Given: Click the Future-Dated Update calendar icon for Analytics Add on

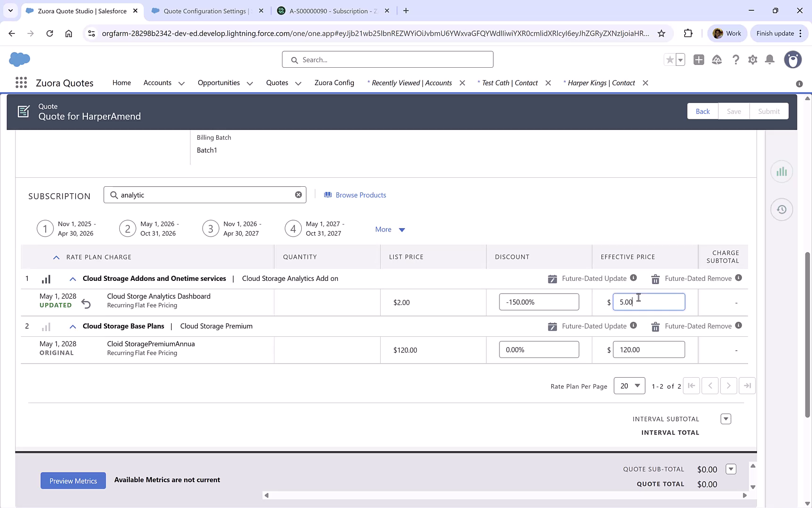Looking at the screenshot, I should pos(553,278).
